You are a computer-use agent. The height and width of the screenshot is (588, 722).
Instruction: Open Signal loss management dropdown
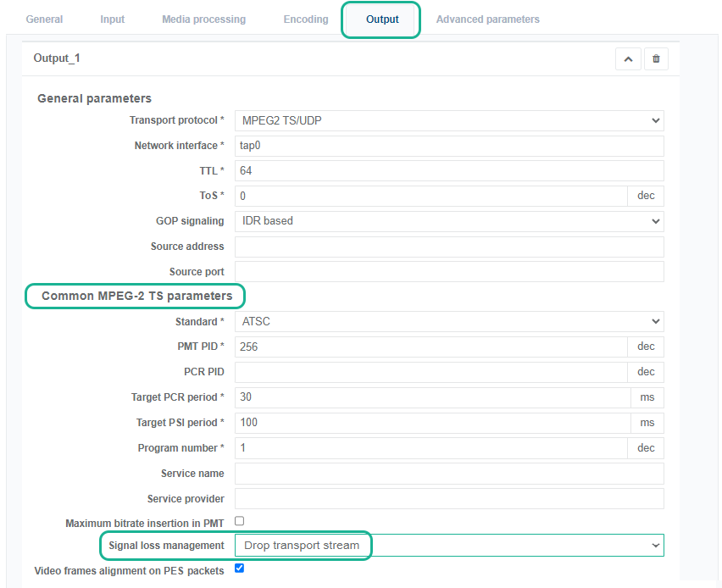pos(448,546)
